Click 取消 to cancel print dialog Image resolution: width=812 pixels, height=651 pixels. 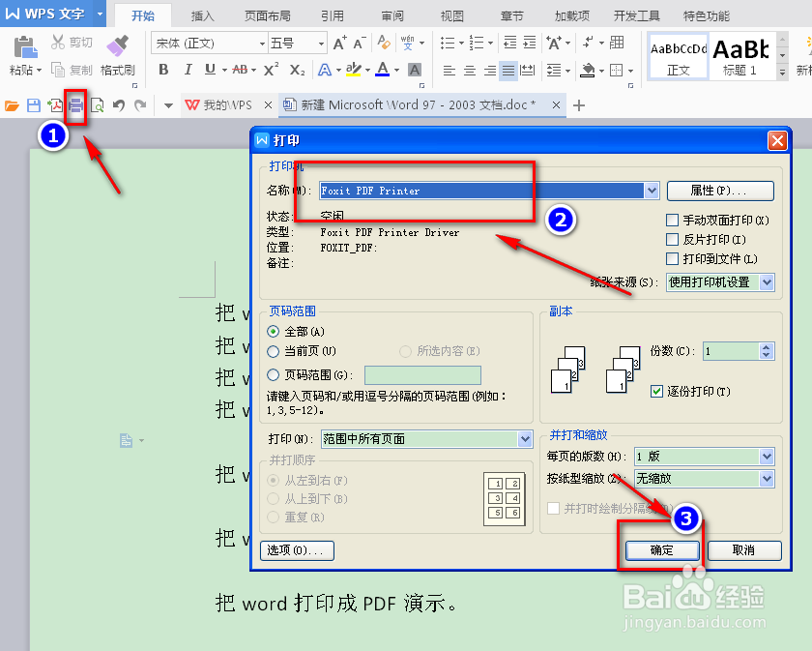point(744,550)
